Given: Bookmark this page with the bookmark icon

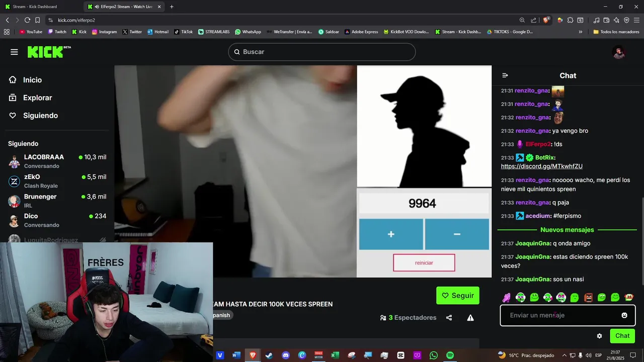Looking at the screenshot, I should (37, 20).
